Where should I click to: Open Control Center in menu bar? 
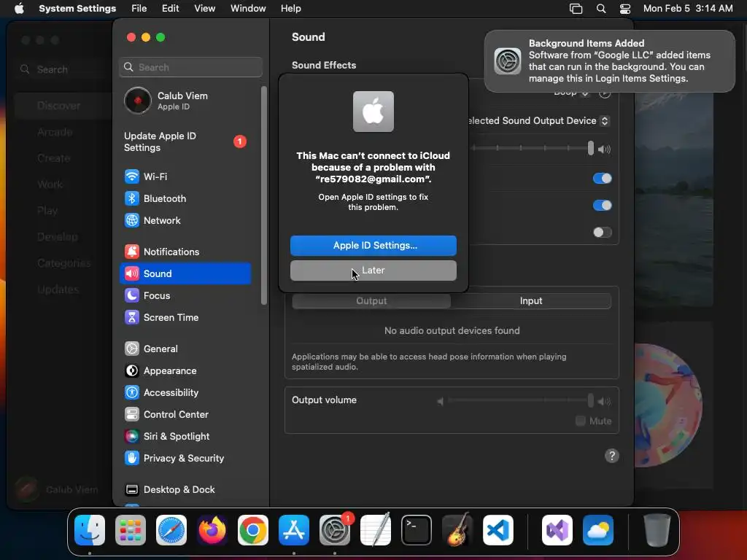click(625, 9)
